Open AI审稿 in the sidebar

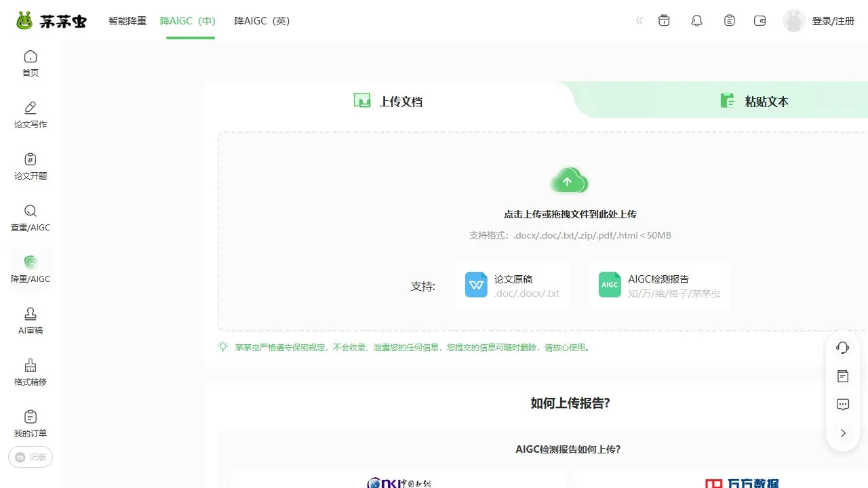(31, 321)
